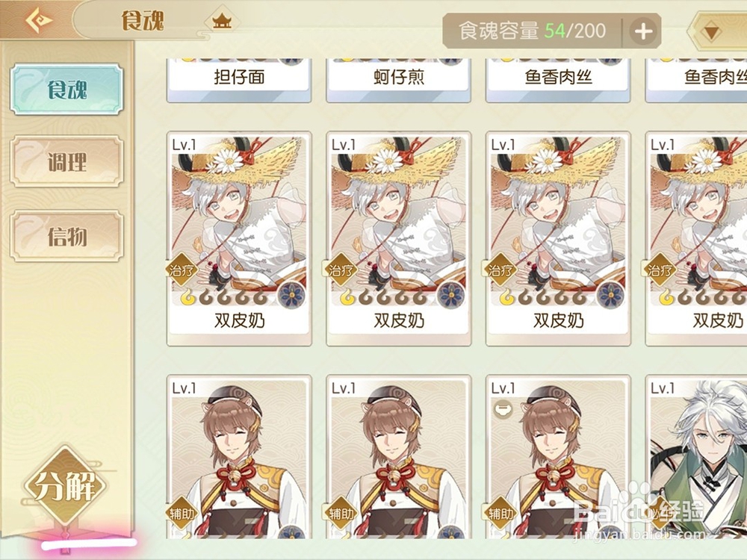Image resolution: width=747 pixels, height=560 pixels.
Task: Click the plus to expand capacity
Action: pos(643,31)
